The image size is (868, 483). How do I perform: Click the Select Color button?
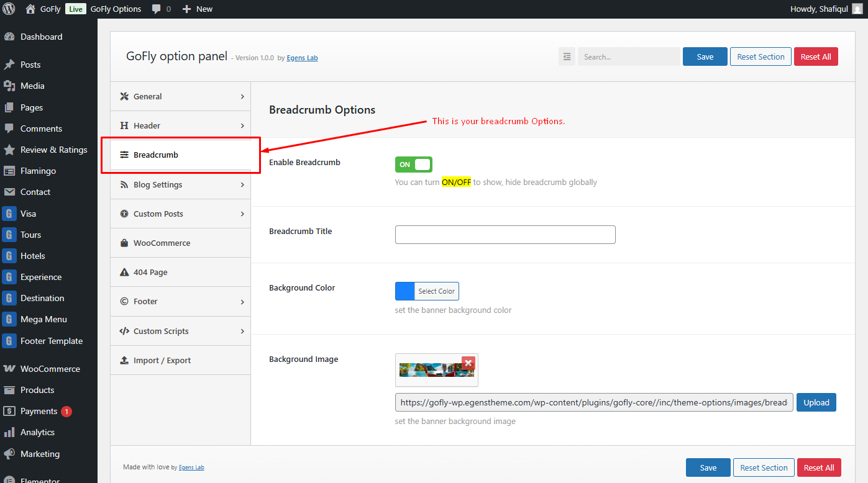437,291
